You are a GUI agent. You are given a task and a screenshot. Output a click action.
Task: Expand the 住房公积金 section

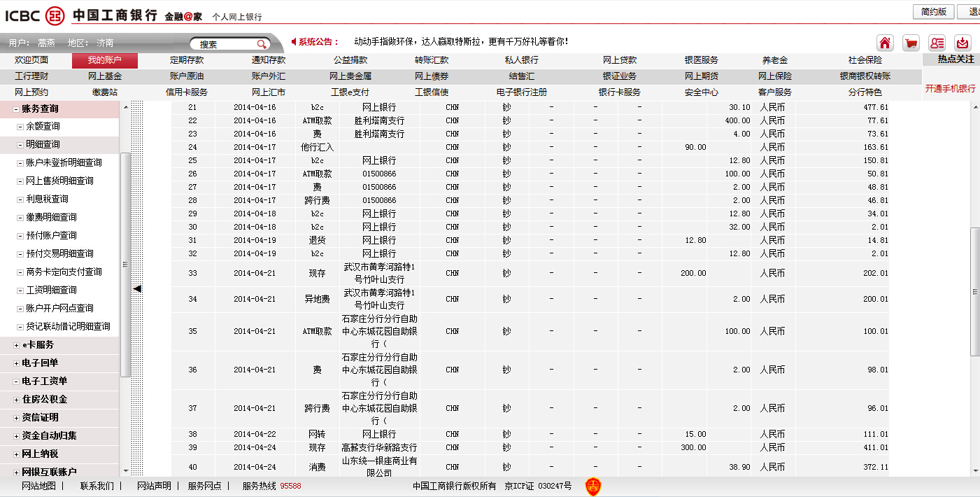tap(16, 400)
